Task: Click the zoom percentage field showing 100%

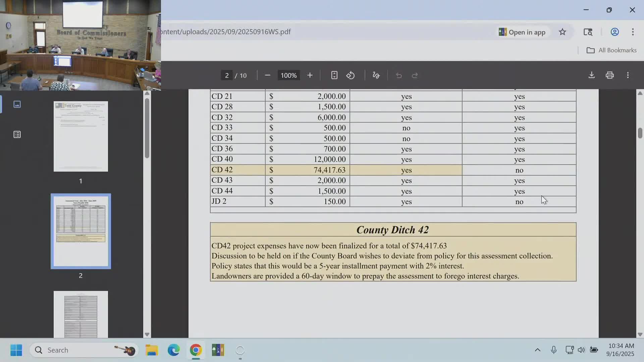Action: pos(288,75)
